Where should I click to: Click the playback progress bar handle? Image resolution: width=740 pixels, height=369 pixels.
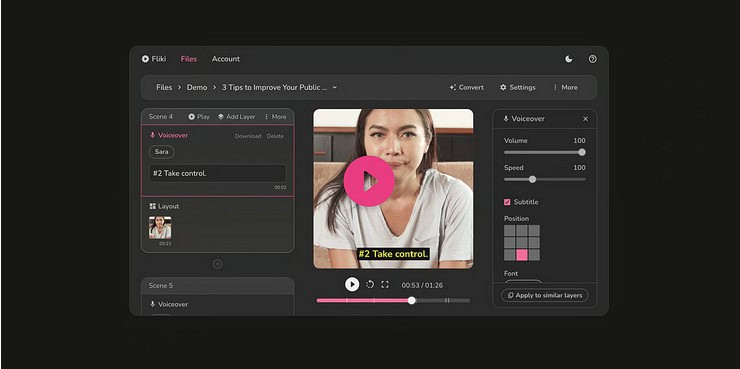(412, 300)
